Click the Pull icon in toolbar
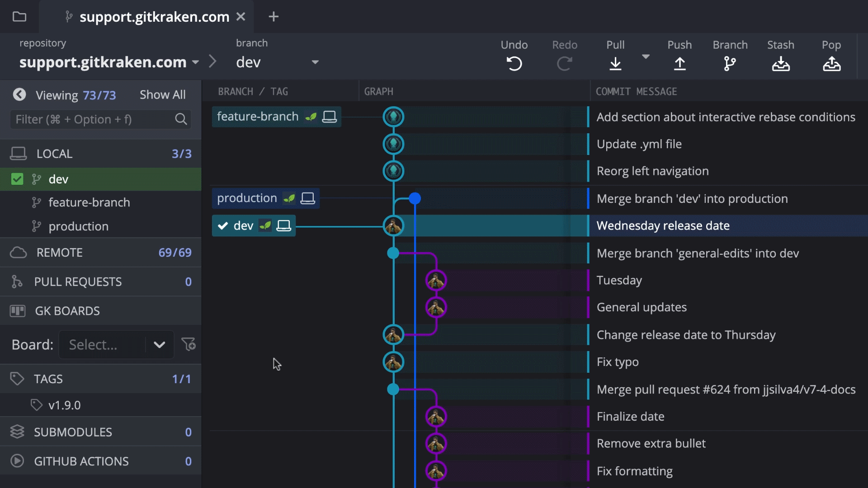This screenshot has width=868, height=488. [615, 64]
